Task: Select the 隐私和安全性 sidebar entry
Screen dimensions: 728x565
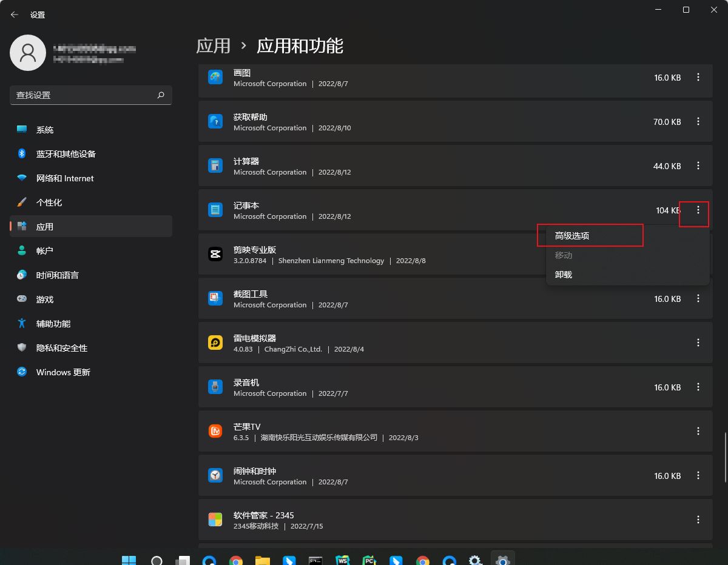Action: coord(61,347)
